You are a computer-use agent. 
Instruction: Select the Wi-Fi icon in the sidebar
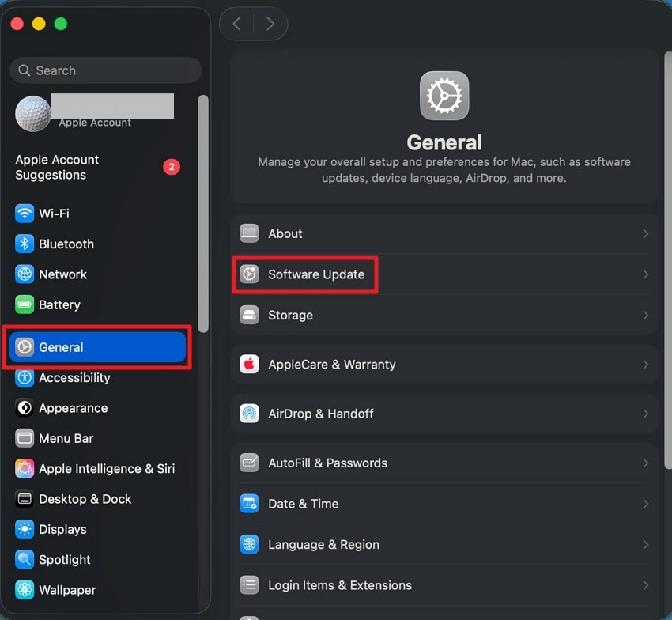click(x=22, y=213)
